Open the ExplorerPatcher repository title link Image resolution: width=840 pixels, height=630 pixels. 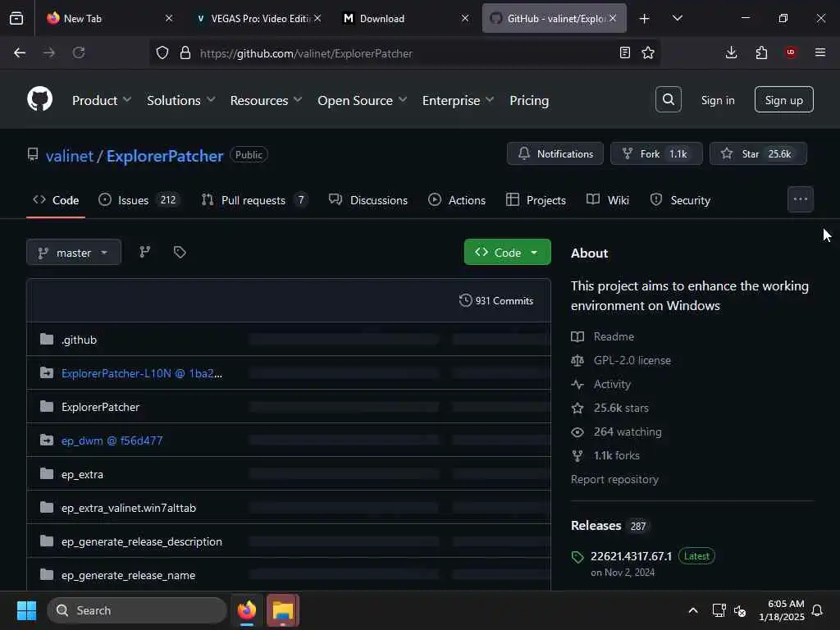pos(164,156)
